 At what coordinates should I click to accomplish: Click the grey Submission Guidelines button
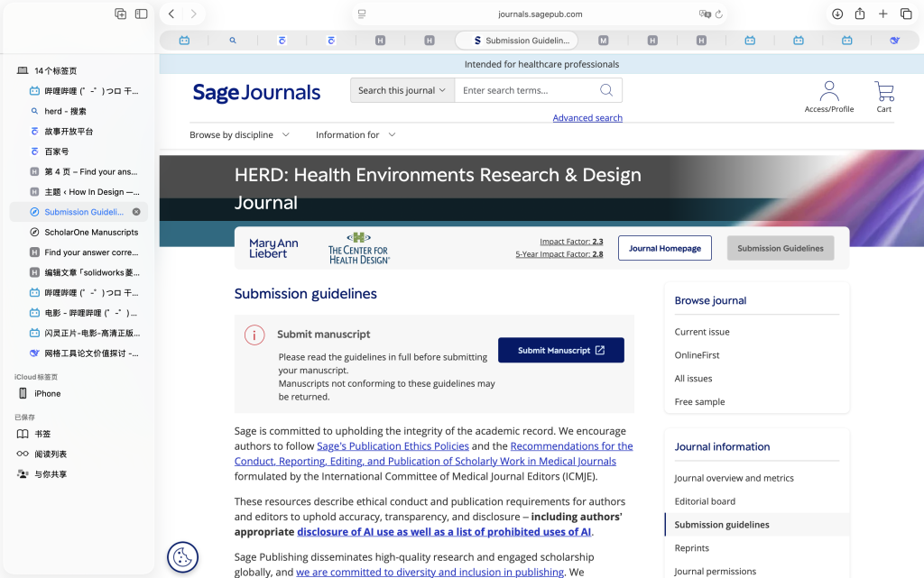point(781,248)
